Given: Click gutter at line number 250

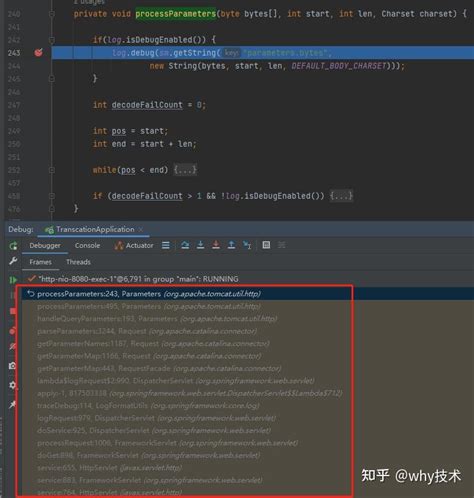Looking at the screenshot, I should click(14, 144).
